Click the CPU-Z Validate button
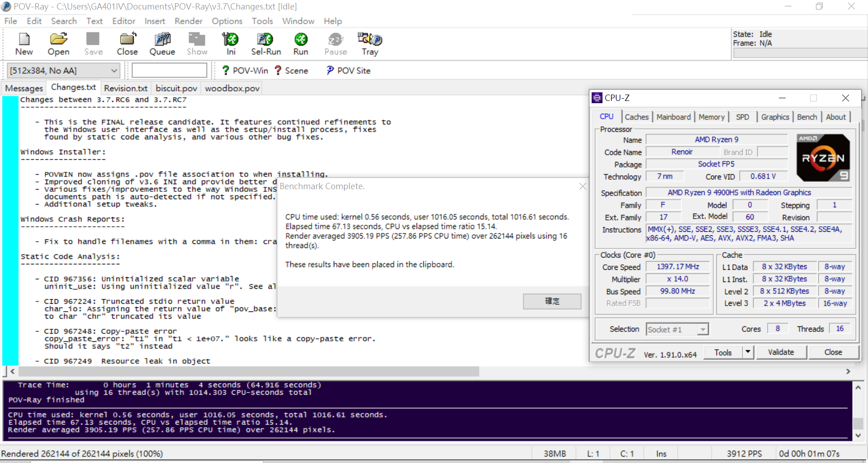Screen dimensions: 868x463 781,352
